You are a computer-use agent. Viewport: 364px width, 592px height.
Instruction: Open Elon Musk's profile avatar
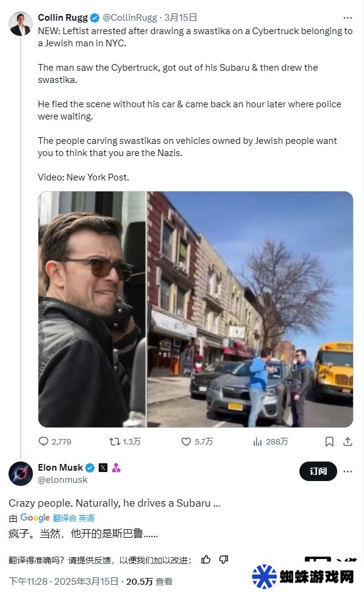click(x=21, y=474)
